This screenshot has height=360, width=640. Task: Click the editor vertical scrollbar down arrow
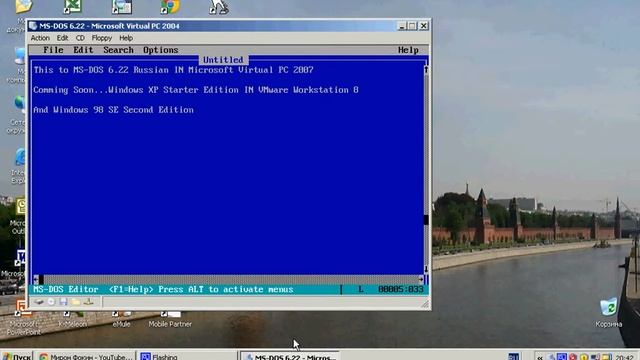426,269
